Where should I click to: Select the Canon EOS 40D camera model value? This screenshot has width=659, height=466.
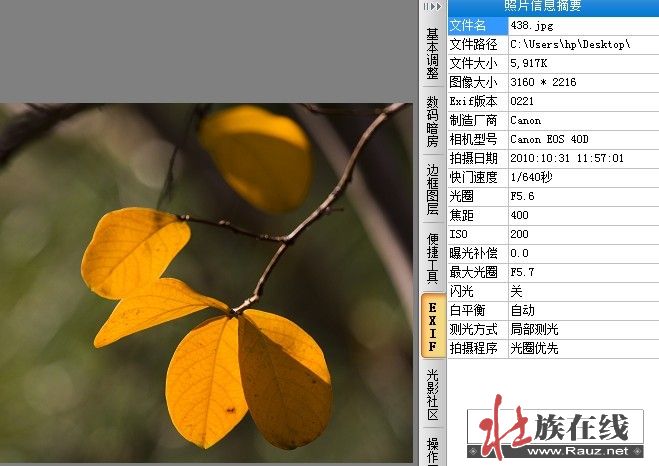[550, 139]
